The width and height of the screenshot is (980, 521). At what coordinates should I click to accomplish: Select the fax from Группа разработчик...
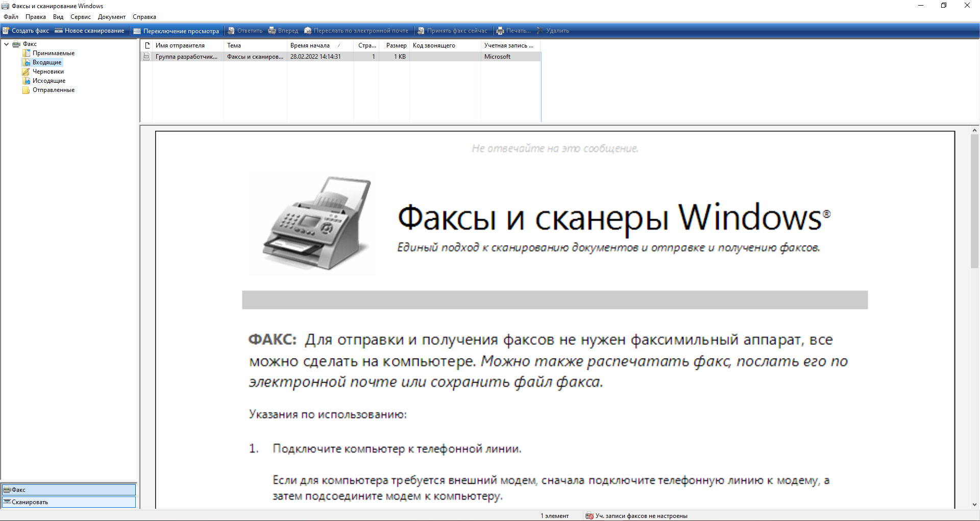click(x=186, y=57)
